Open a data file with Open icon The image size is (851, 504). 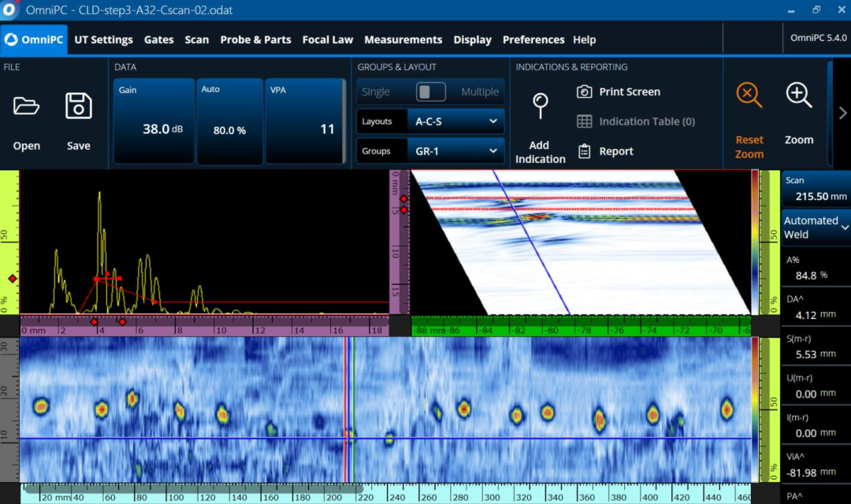[26, 106]
